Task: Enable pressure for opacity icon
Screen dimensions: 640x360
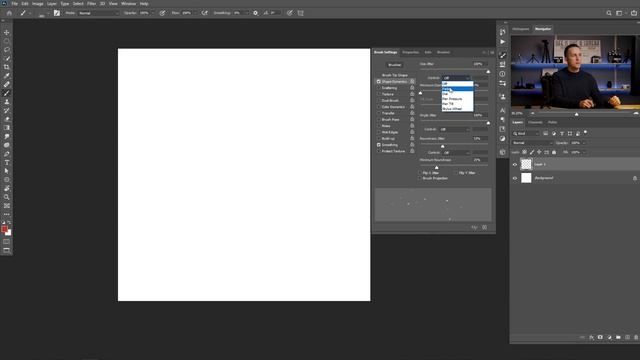Action: (x=162, y=13)
